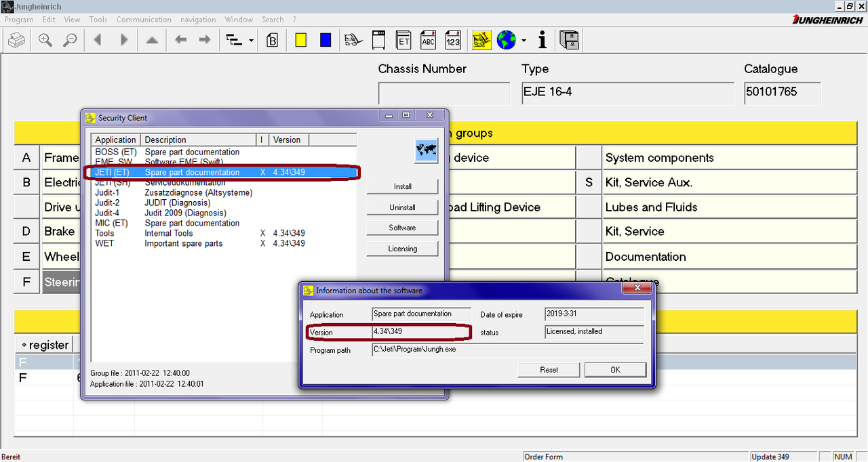Click the Install button in Security Client
The height and width of the screenshot is (462, 868).
403,186
